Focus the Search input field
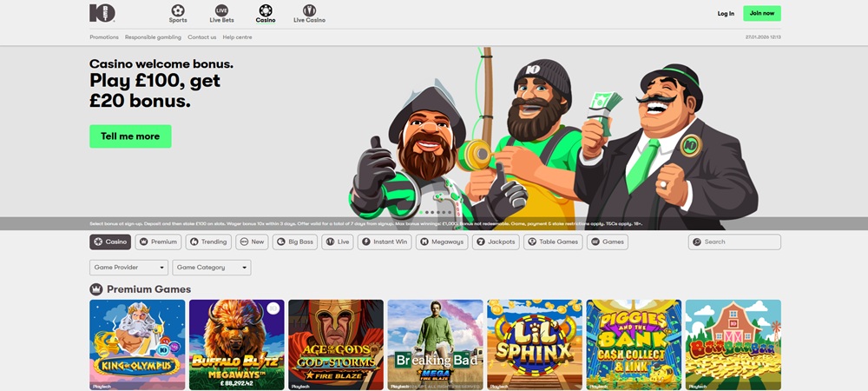Screen dimensions: 868x391 pos(734,242)
